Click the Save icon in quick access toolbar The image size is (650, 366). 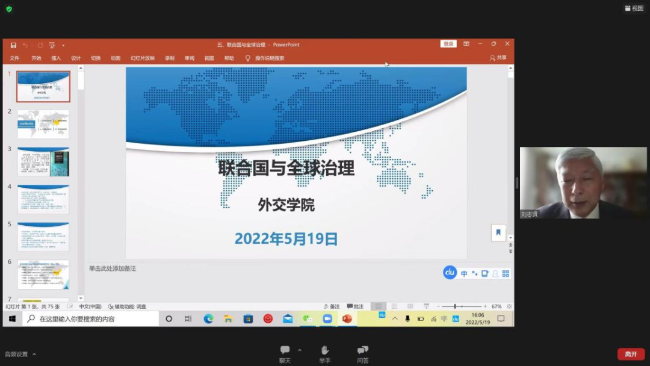[x=13, y=45]
